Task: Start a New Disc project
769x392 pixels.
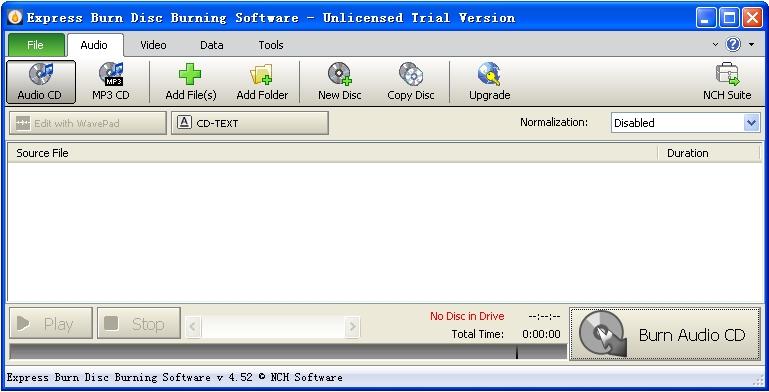Action: (x=339, y=82)
